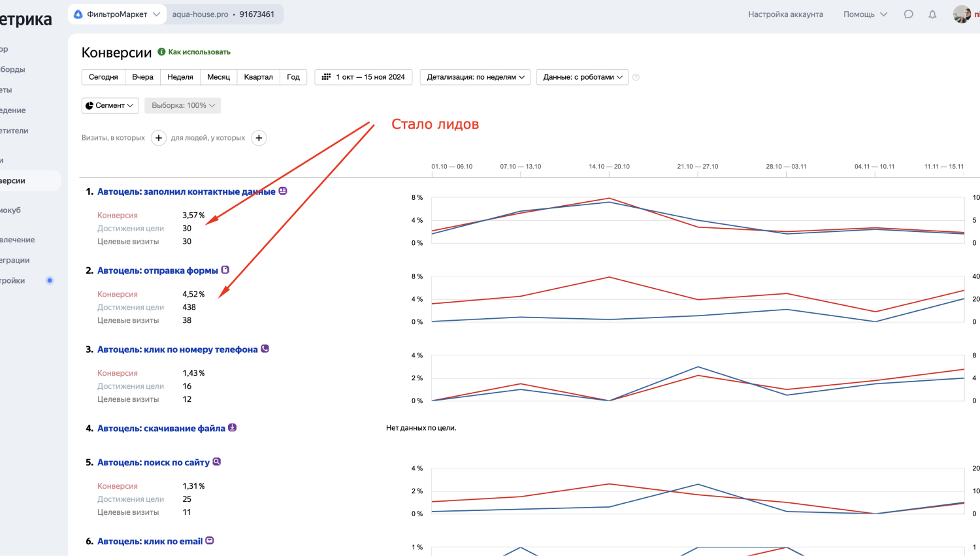Open Настройка аккаунта in the header
980x556 pixels.
pos(785,14)
